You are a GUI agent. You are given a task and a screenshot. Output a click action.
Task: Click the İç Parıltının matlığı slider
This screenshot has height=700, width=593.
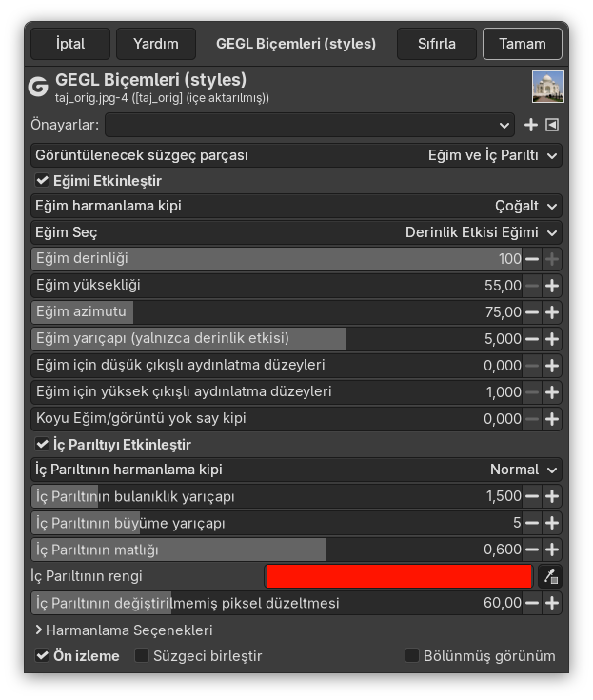point(277,550)
